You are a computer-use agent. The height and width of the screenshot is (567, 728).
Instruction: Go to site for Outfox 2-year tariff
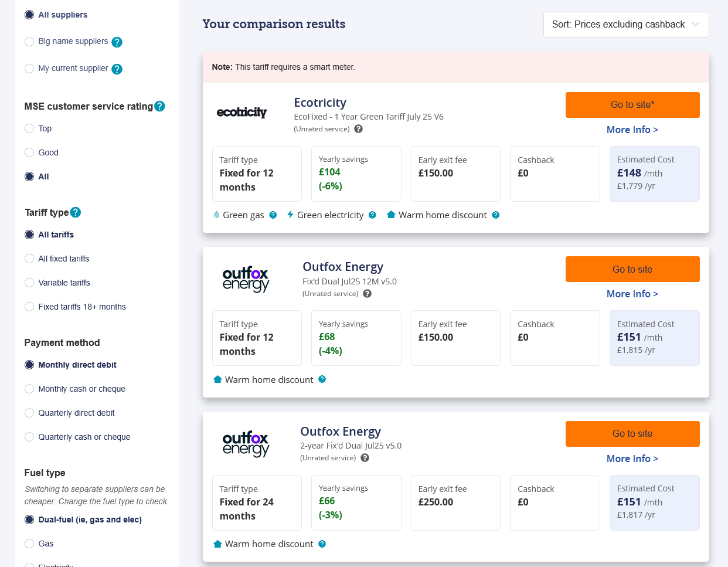[x=632, y=434]
